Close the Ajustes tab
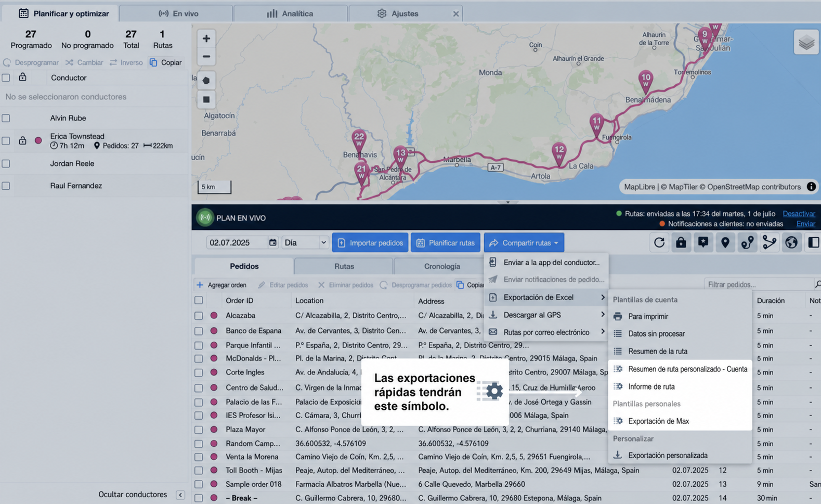This screenshot has height=504, width=821. 456,14
